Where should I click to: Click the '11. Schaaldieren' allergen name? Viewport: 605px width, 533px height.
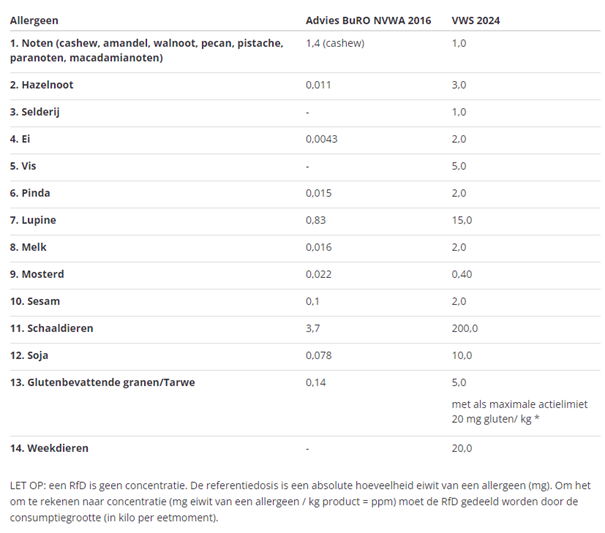(52, 328)
